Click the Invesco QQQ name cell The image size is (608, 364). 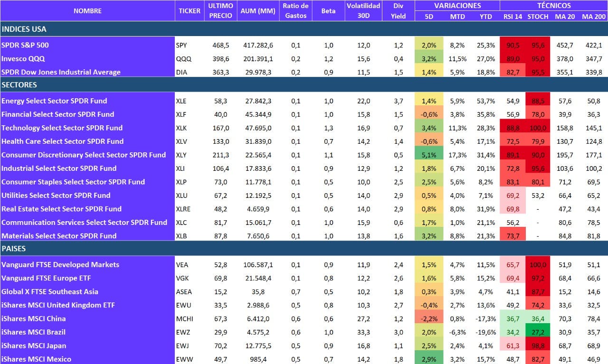click(x=87, y=59)
